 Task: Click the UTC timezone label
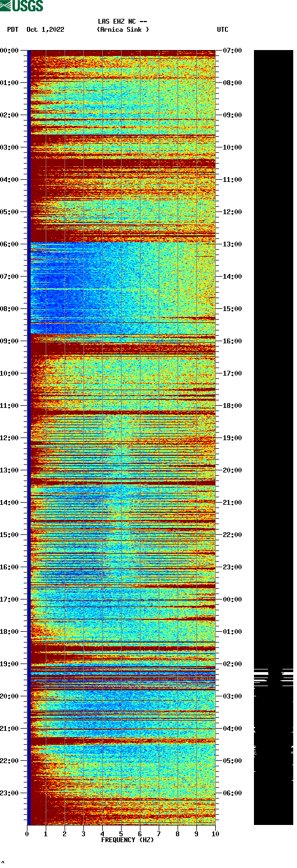click(x=223, y=30)
